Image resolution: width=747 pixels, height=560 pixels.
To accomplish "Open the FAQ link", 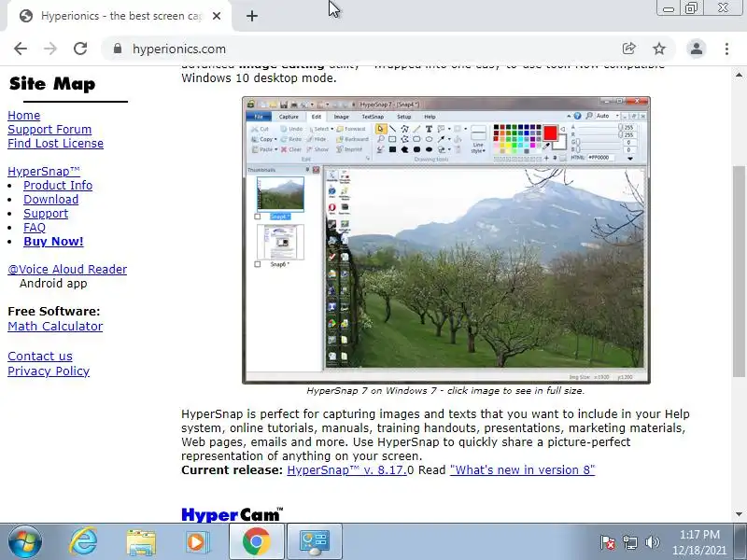I will coord(35,227).
